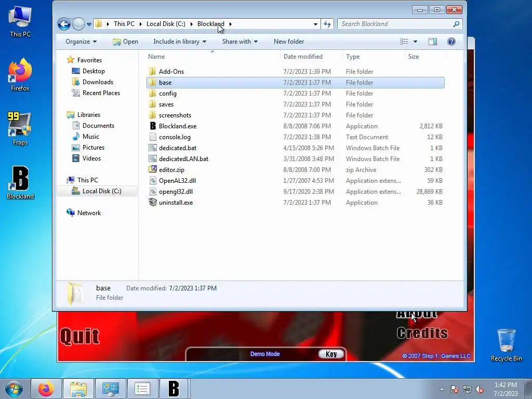Open the address bar history dropdown

(x=315, y=24)
